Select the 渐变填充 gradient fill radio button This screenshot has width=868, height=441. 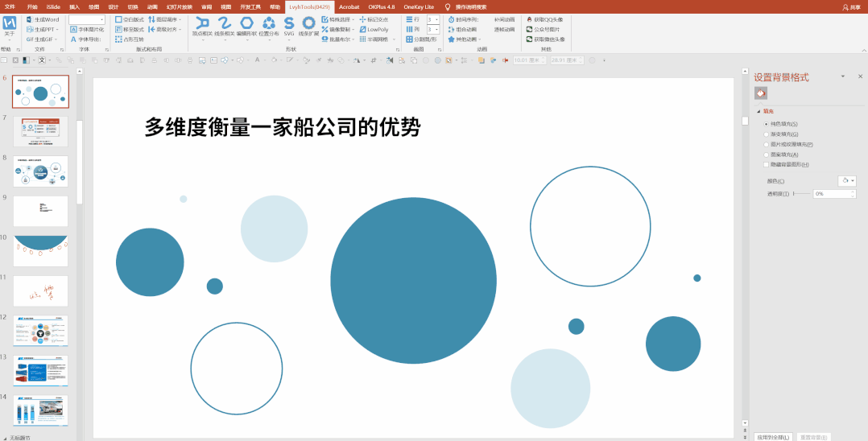point(767,134)
